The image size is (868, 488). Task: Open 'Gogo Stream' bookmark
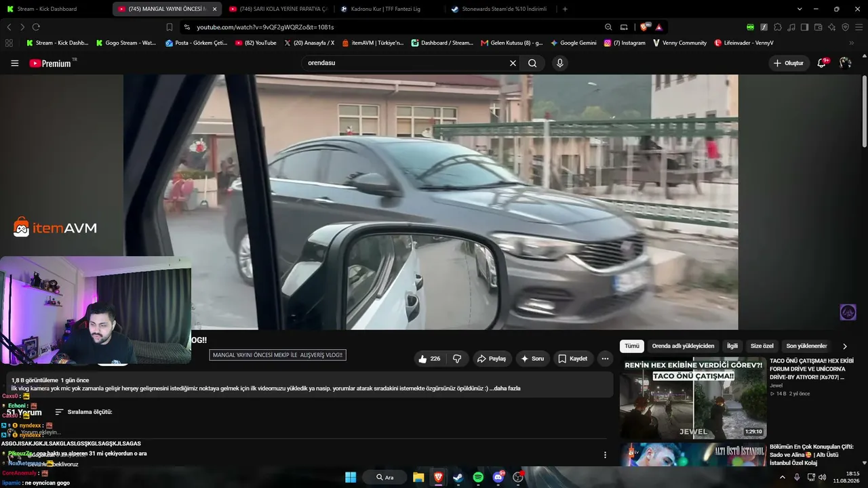tap(126, 43)
